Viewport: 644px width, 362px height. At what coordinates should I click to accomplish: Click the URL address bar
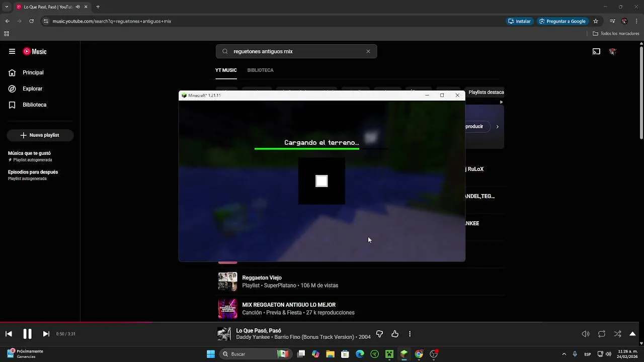click(272, 21)
